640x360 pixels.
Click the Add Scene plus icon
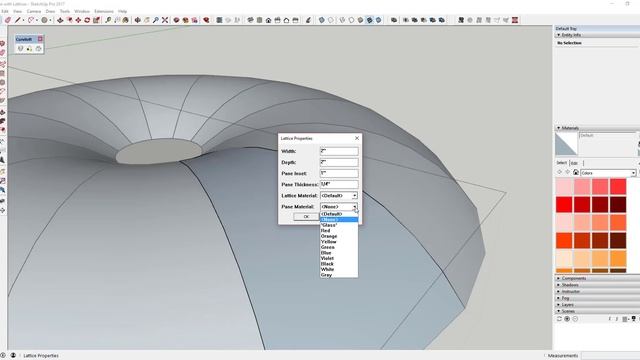click(x=567, y=319)
